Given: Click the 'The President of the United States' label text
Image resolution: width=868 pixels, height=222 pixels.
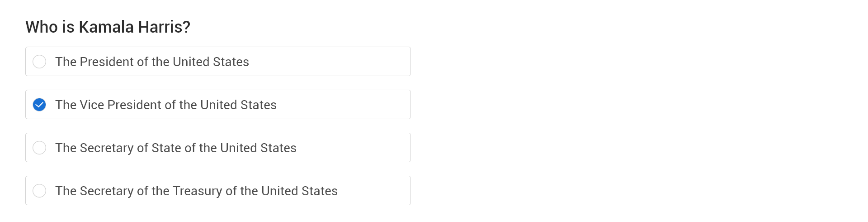Looking at the screenshot, I should (x=152, y=62).
